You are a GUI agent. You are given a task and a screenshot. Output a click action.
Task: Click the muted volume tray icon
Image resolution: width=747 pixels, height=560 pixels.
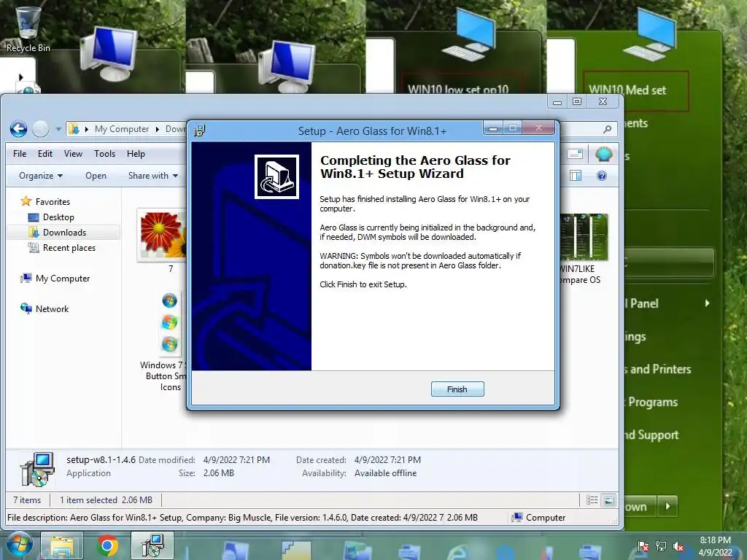(678, 546)
